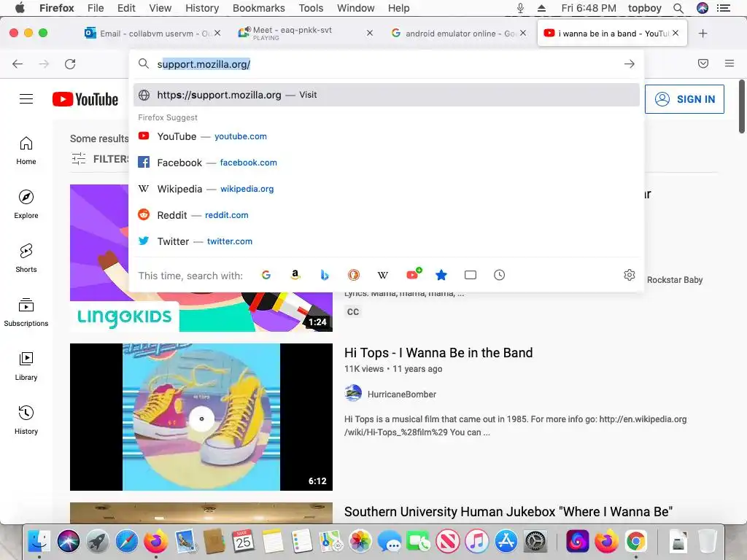The height and width of the screenshot is (560, 747).
Task: Search this time with DuckDuckGo
Action: click(354, 275)
